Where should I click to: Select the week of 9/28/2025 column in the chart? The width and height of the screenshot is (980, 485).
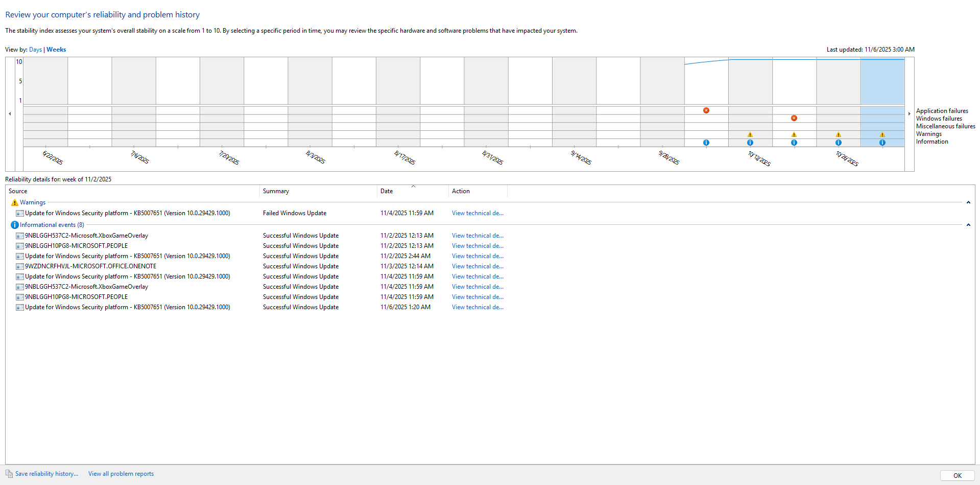tap(662, 102)
